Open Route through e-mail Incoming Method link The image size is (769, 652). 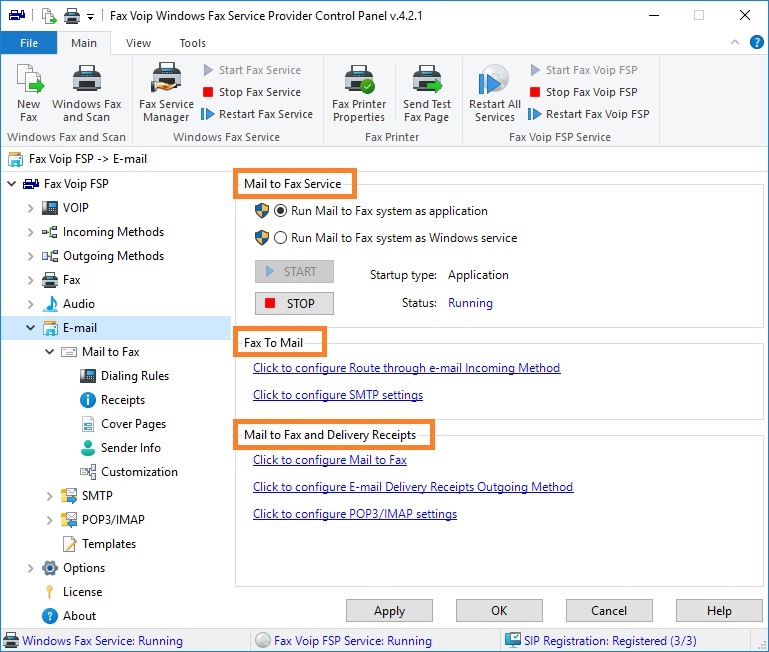pos(407,368)
